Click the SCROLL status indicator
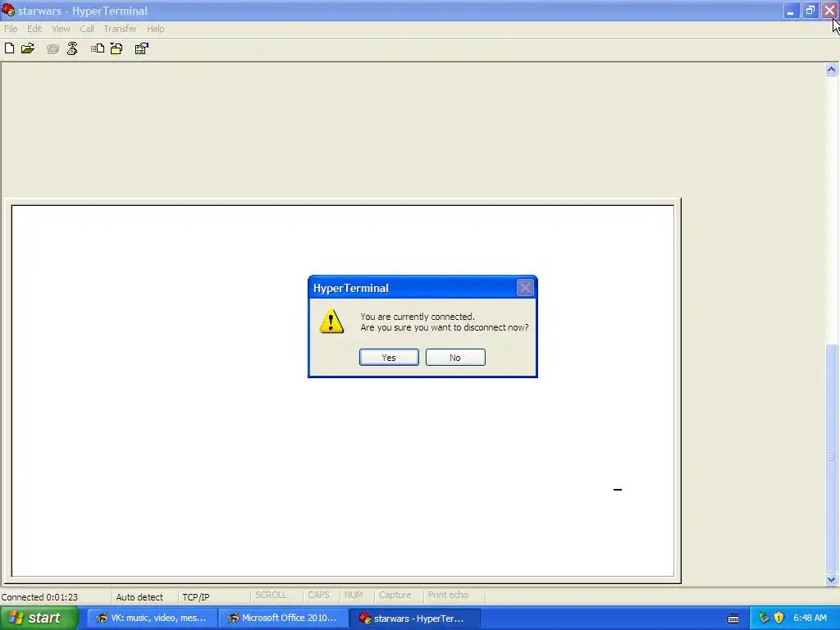The height and width of the screenshot is (630, 840). pos(271,596)
